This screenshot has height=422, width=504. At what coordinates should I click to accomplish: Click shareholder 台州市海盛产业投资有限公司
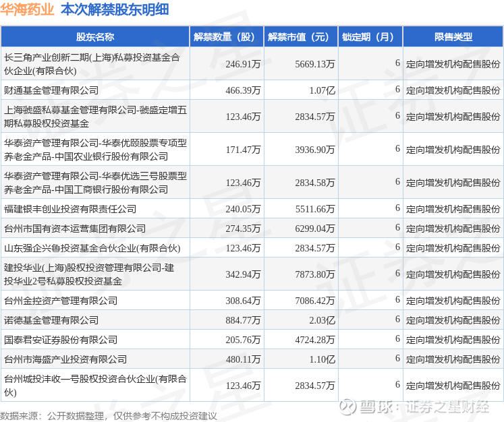point(65,360)
